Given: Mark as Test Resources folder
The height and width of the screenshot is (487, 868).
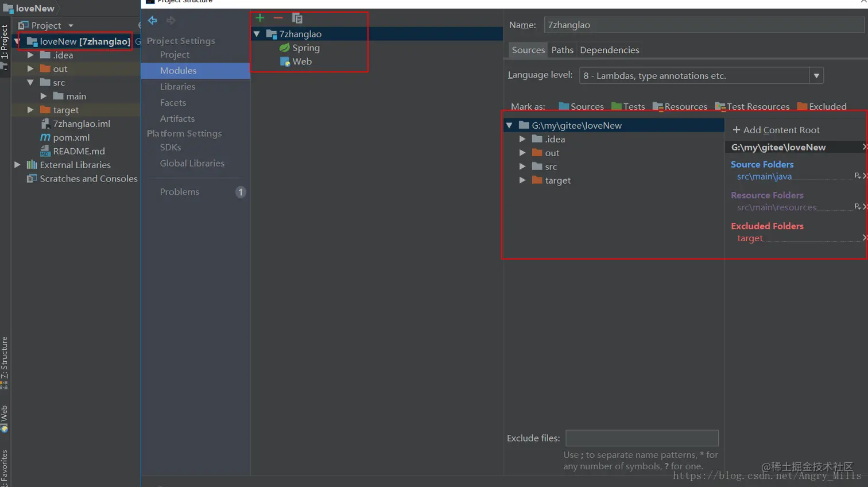Looking at the screenshot, I should [752, 106].
